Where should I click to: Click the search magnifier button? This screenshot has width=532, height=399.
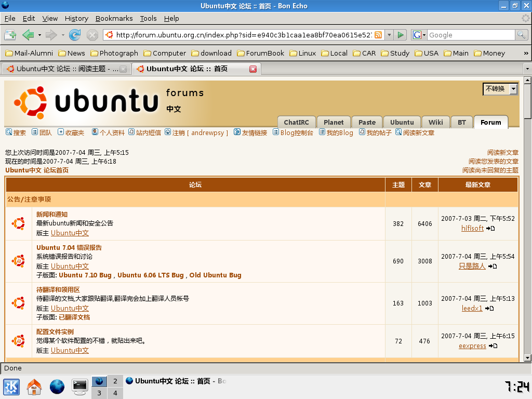click(x=521, y=35)
